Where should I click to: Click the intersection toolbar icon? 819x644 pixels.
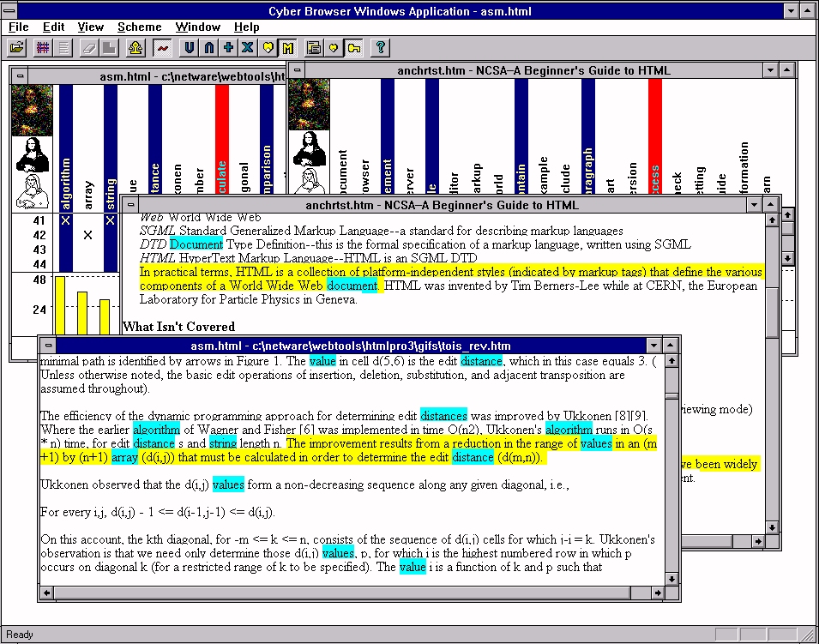tap(208, 47)
